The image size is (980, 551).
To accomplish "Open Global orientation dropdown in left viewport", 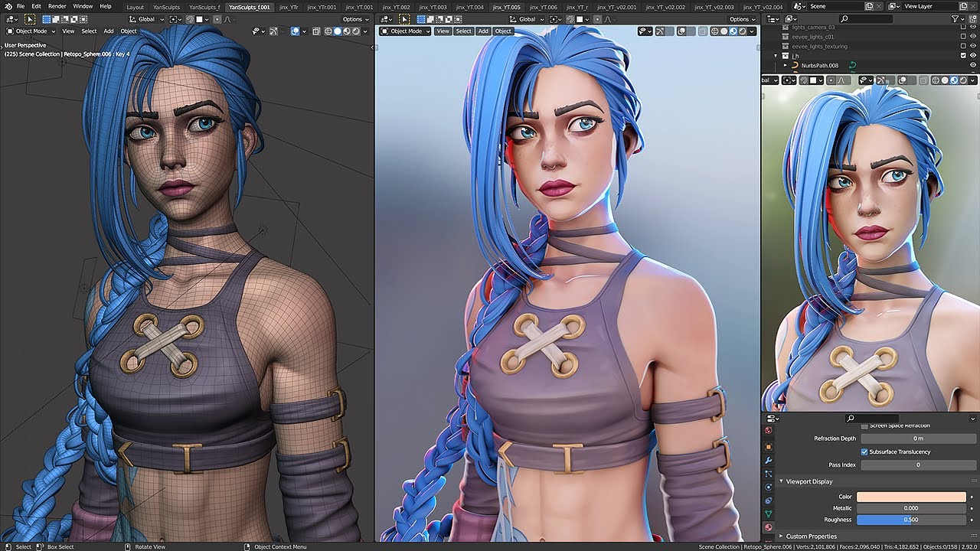I will tap(146, 19).
